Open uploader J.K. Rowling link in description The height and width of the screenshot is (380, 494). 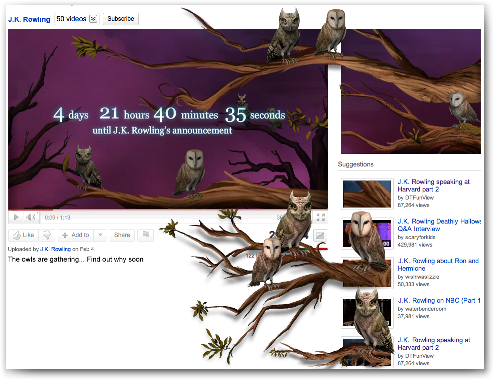coord(55,249)
